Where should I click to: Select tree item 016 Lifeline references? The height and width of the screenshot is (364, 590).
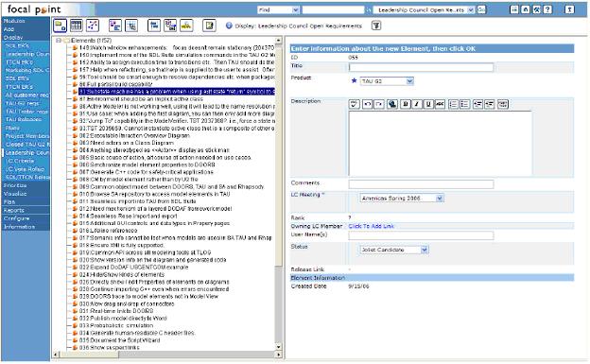108,231
